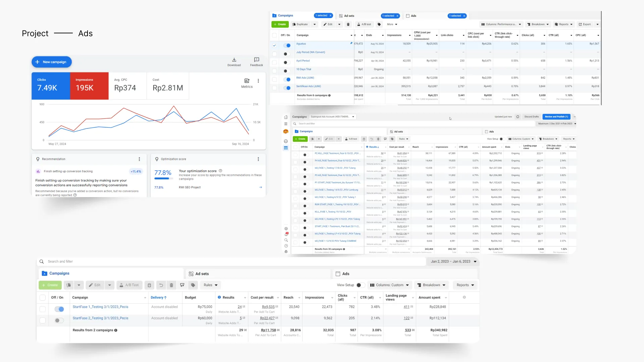Click the New campaign button

click(x=51, y=62)
